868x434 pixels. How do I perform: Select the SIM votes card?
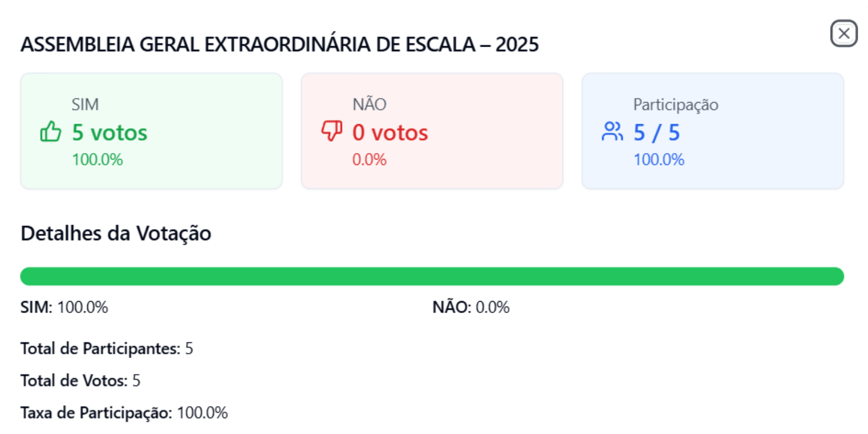click(151, 131)
